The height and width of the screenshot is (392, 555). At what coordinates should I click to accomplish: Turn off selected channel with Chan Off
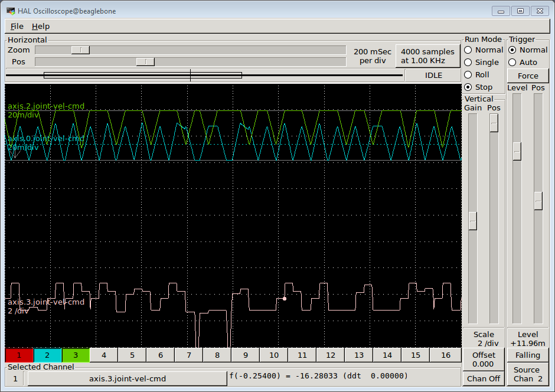484,378
